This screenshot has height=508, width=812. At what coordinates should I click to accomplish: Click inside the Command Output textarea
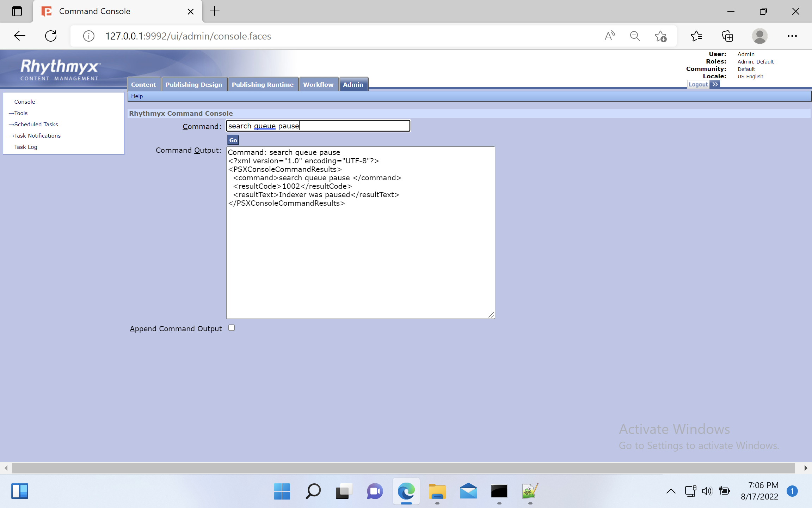[361, 232]
